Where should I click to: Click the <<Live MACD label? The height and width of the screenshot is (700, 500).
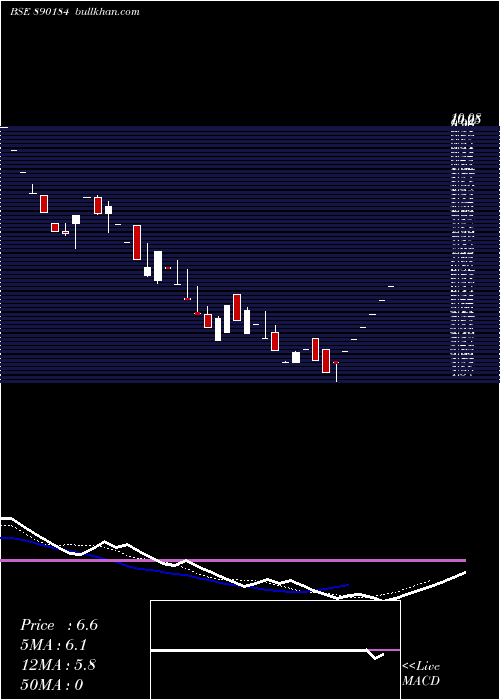[421, 673]
